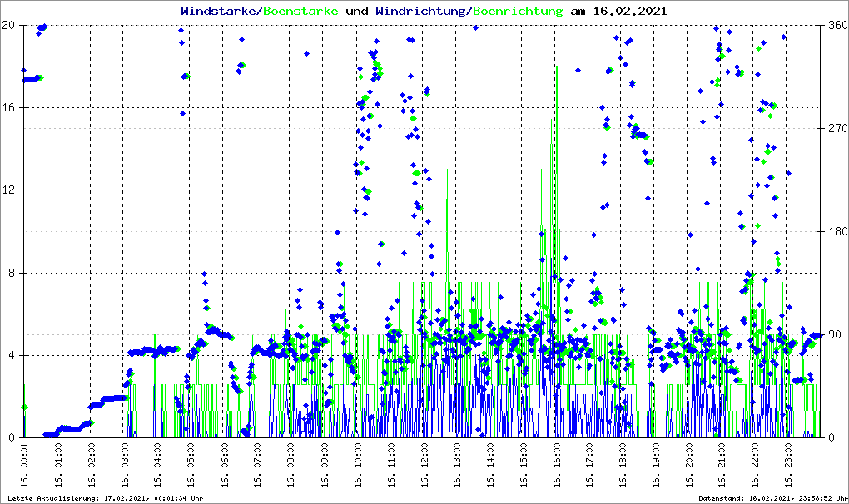The width and height of the screenshot is (849, 504).
Task: Click the "360" label on right axis
Action: coord(837,26)
